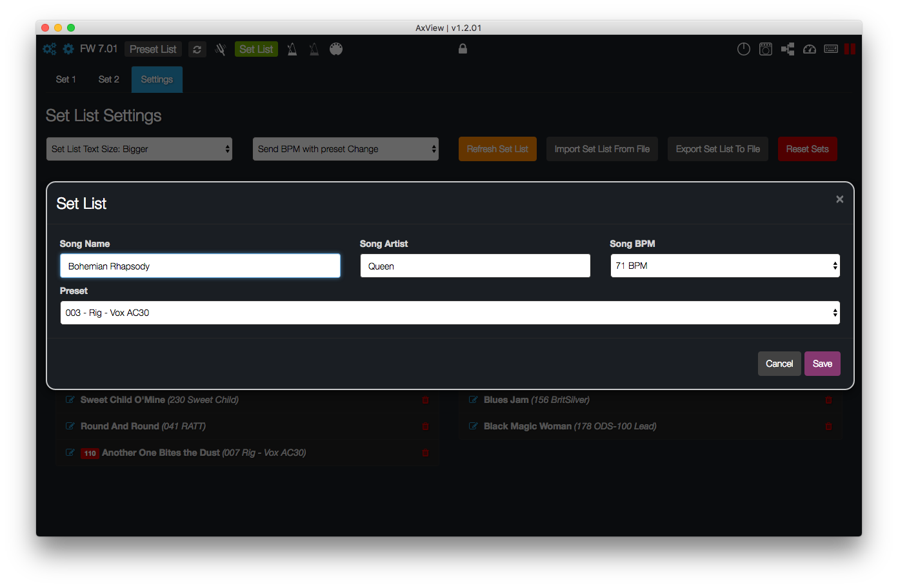The height and width of the screenshot is (588, 898).
Task: Delete Another One Bites the Dust song
Action: tap(425, 453)
